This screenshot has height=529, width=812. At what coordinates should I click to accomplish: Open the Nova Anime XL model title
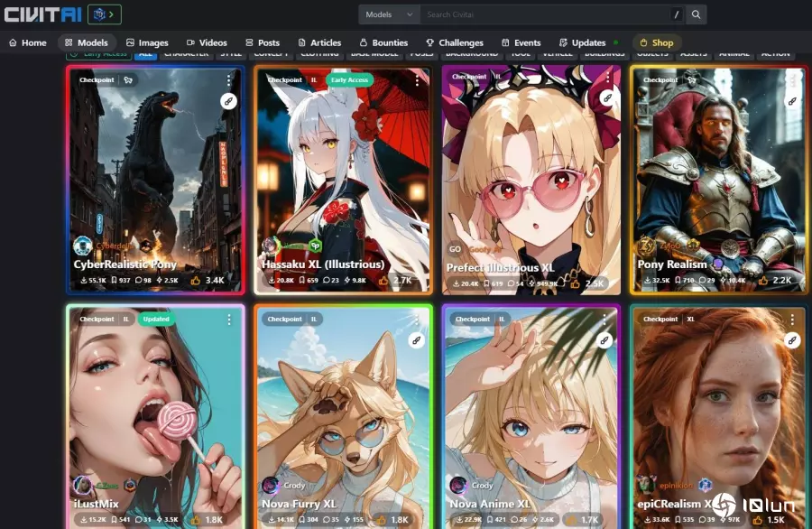[x=489, y=504]
